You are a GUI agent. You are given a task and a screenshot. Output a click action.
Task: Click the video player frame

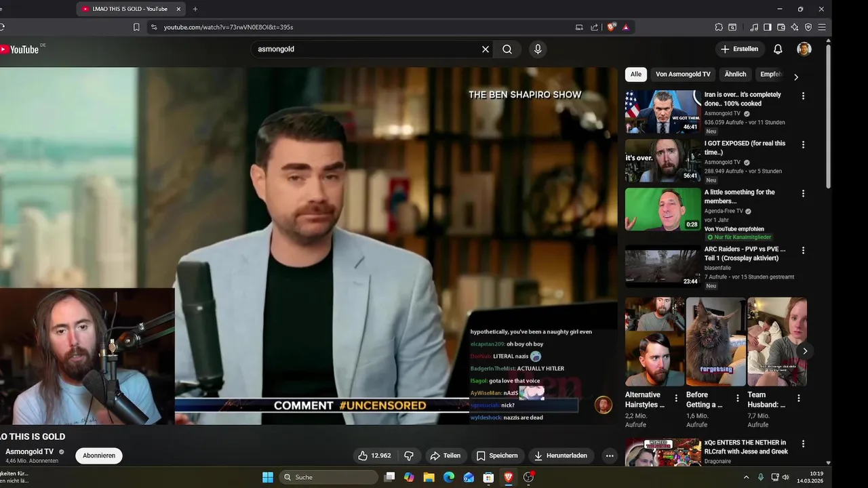click(309, 246)
